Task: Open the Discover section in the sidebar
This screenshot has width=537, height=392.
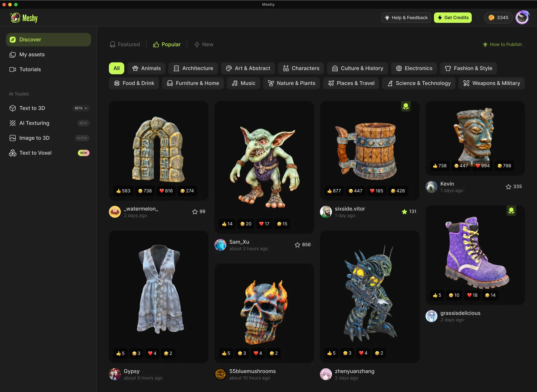Action: tap(30, 39)
